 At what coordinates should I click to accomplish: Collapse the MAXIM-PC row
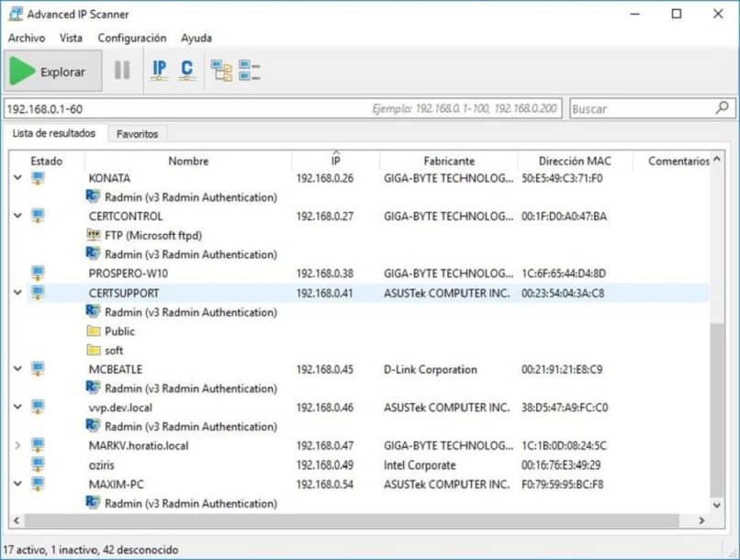(18, 484)
